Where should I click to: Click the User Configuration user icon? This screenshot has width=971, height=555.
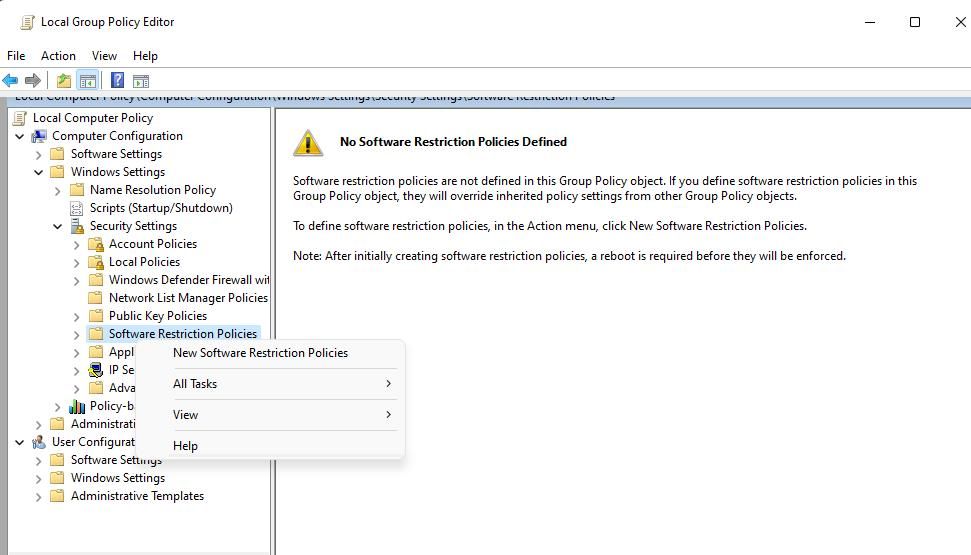(x=39, y=442)
